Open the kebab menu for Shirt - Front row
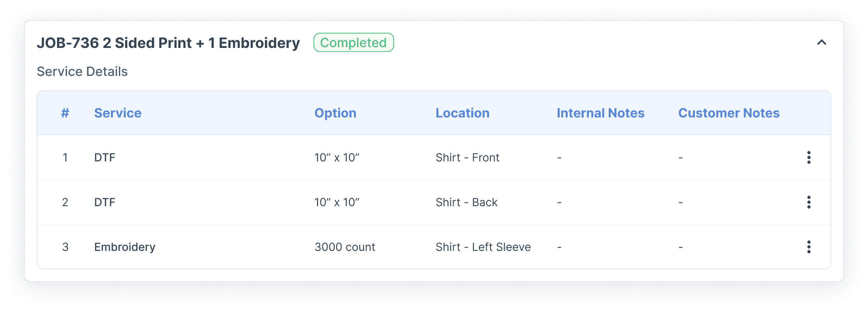 [x=809, y=157]
